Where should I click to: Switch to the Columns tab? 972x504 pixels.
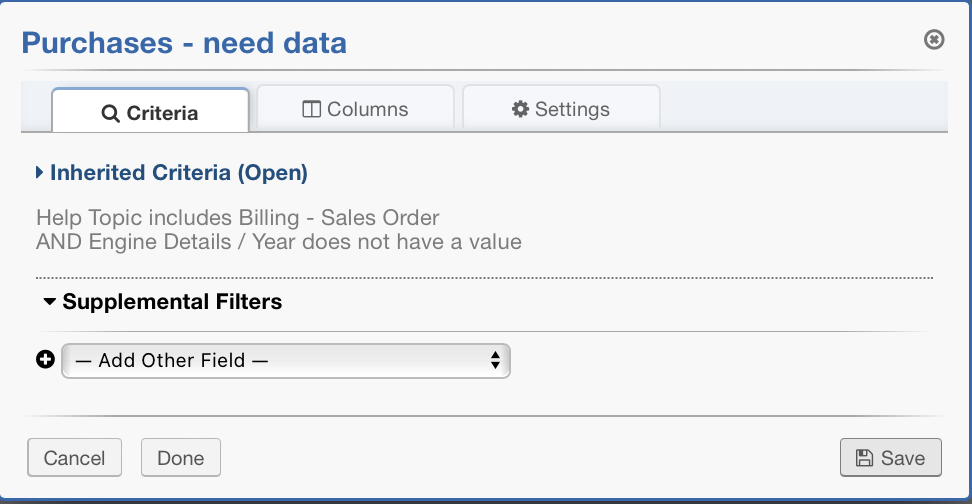tap(355, 109)
